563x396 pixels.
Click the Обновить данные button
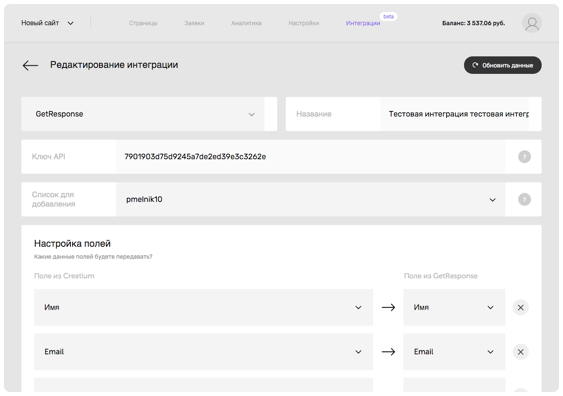tap(502, 65)
